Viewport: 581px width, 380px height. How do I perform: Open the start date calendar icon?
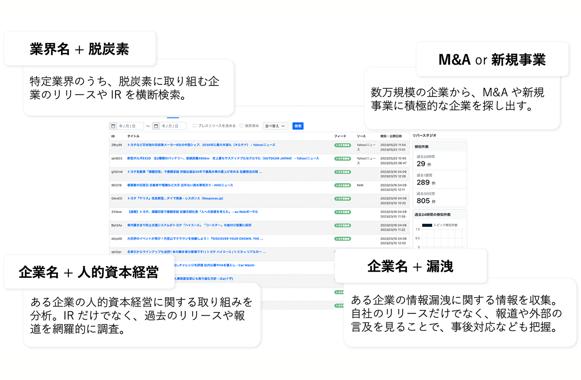pos(113,126)
